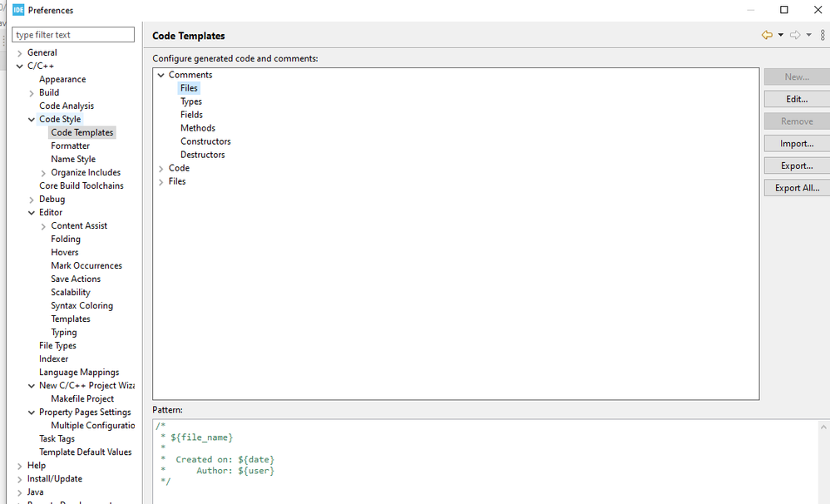The image size is (830, 504).
Task: Click the IDE Preferences window icon
Action: tap(18, 9)
